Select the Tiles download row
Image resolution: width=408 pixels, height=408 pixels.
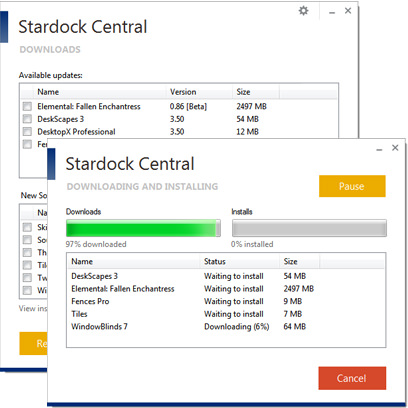[226, 314]
